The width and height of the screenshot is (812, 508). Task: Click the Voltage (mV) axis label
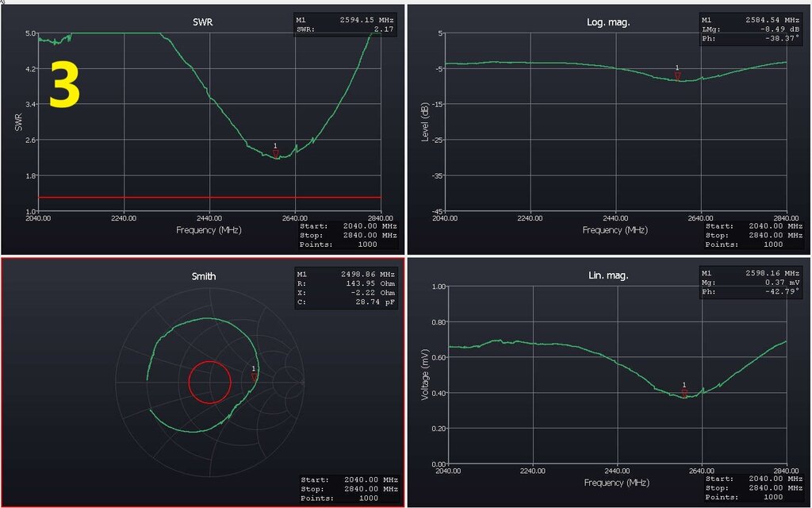[x=425, y=374]
